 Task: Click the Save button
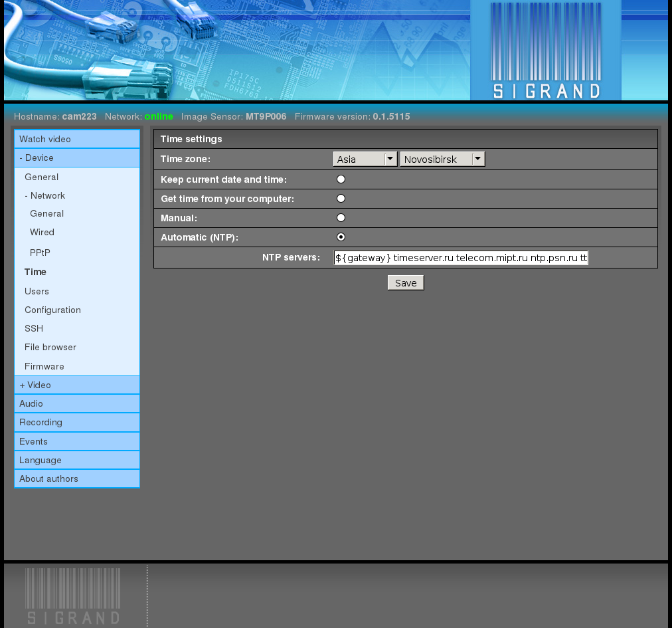pos(406,283)
